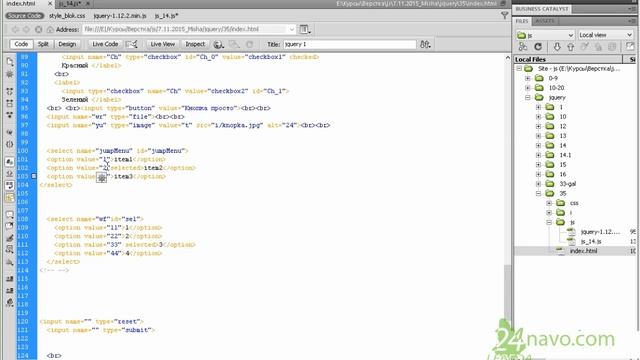Click the browser Home icon near Address
The image size is (640, 360).
coord(50,29)
